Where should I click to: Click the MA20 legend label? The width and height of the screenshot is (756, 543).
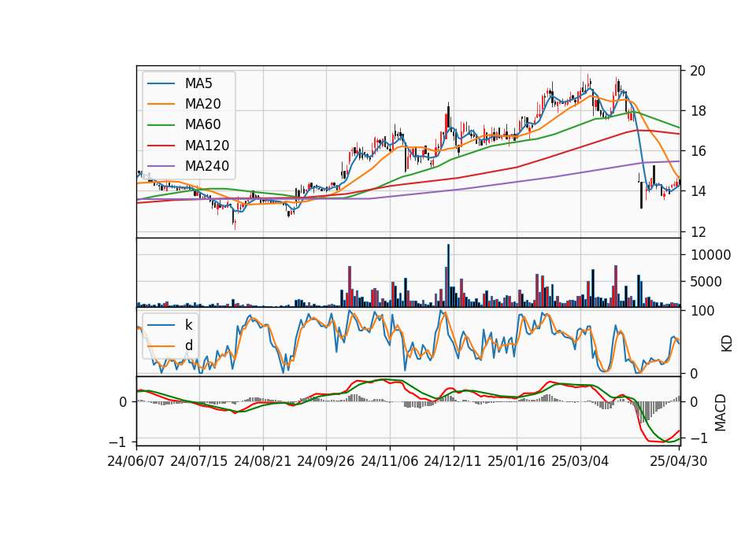pyautogui.click(x=202, y=104)
